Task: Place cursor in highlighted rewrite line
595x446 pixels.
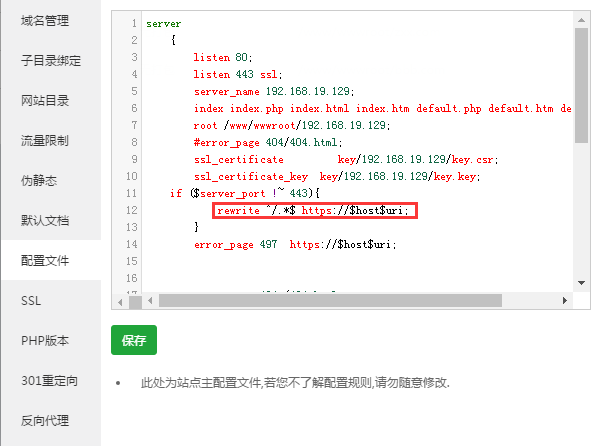Action: click(x=315, y=211)
